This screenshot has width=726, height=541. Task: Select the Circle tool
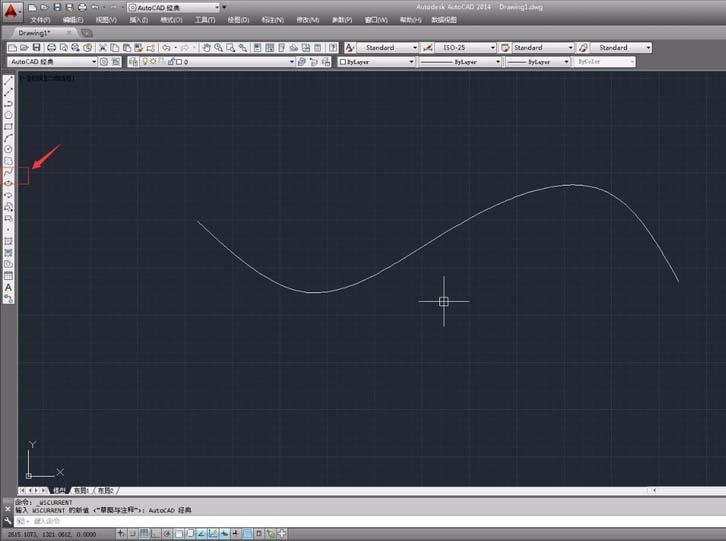[8, 149]
